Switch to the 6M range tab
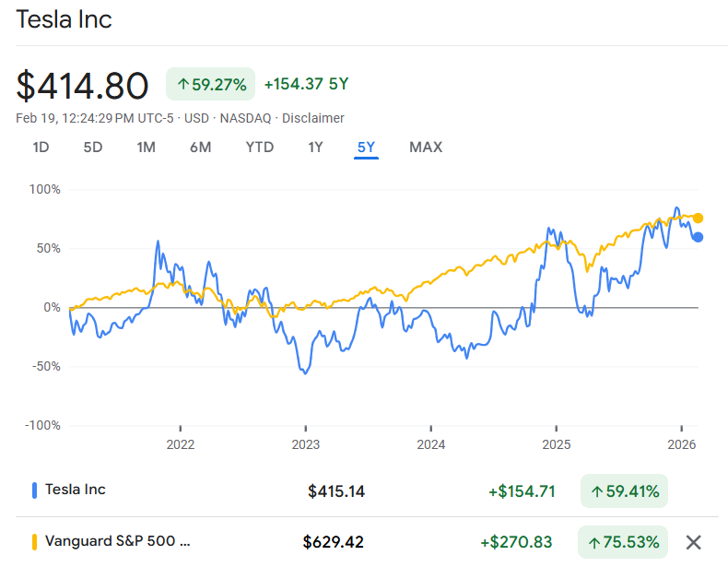 (200, 148)
